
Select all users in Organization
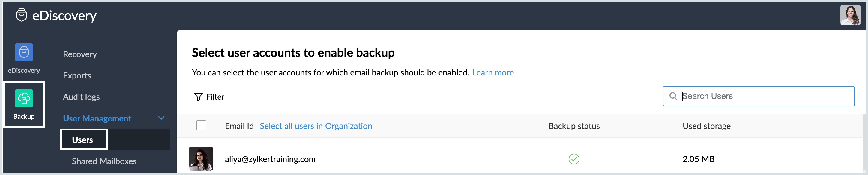point(316,126)
